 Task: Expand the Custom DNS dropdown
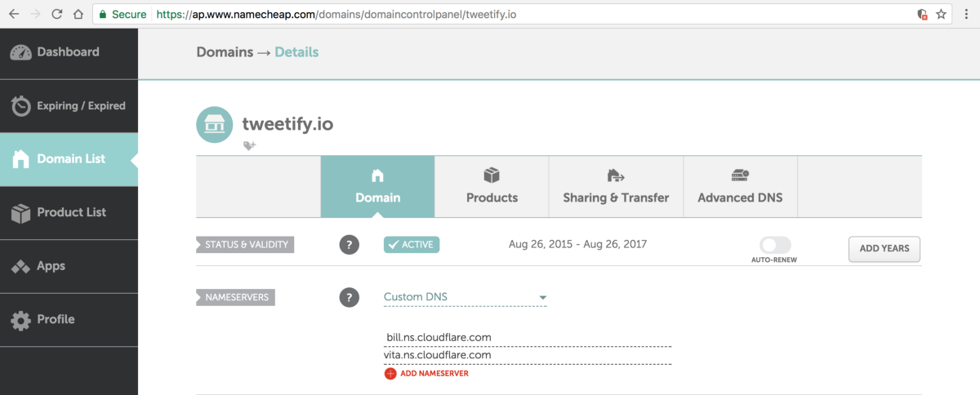click(465, 297)
